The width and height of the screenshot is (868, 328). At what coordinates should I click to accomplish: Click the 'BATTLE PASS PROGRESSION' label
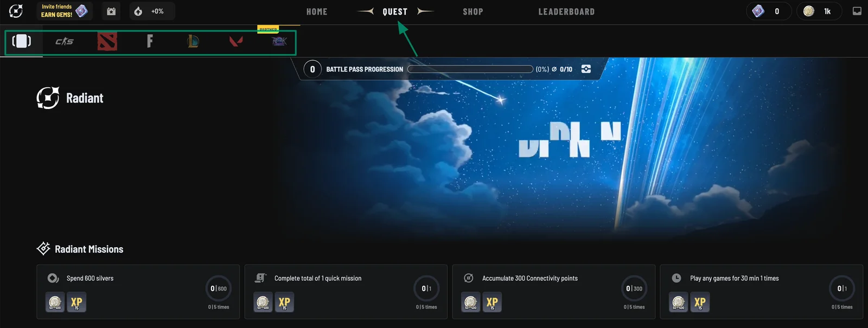pyautogui.click(x=365, y=69)
